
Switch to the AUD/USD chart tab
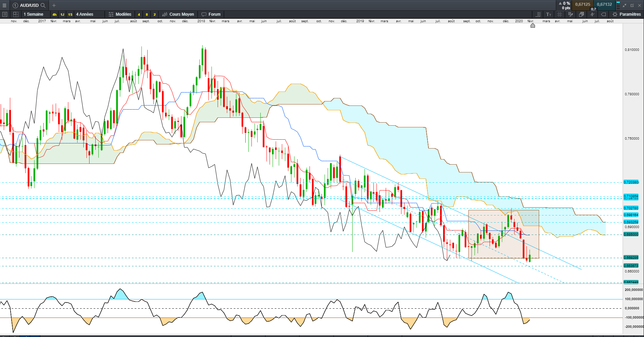[29, 5]
